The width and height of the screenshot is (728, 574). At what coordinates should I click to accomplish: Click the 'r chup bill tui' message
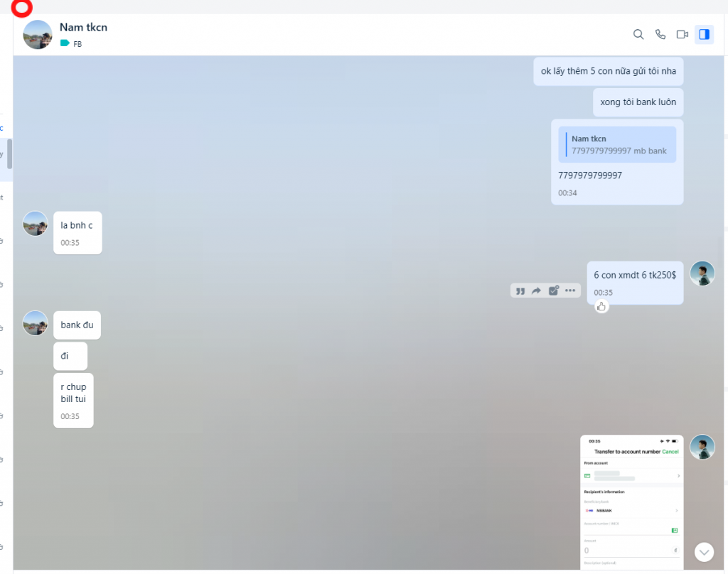point(73,393)
